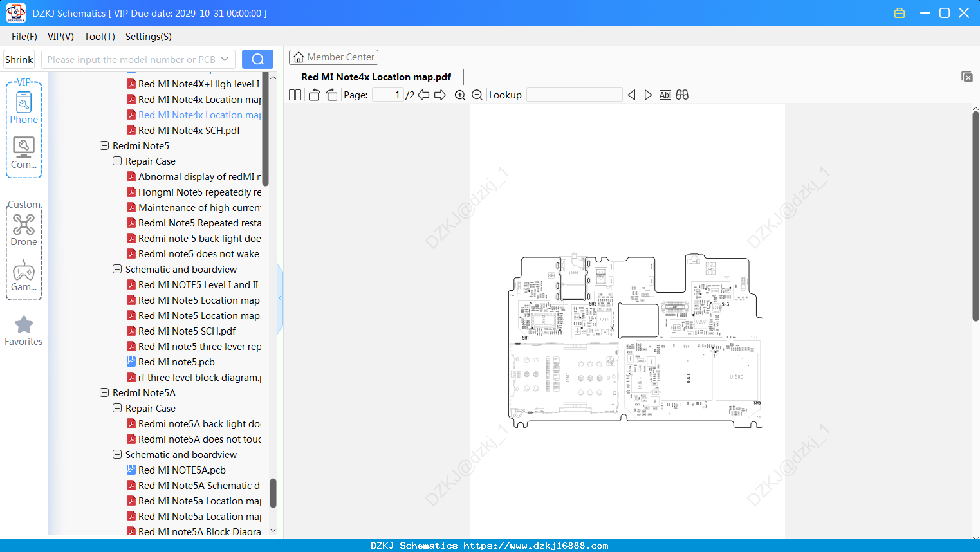Open model number dropdown arrow
Screen dimensions: 980x552
click(225, 59)
